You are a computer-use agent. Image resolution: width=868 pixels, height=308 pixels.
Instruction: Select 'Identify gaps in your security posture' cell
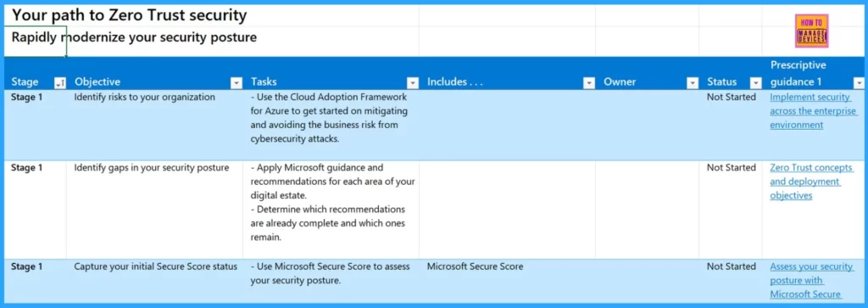point(154,210)
